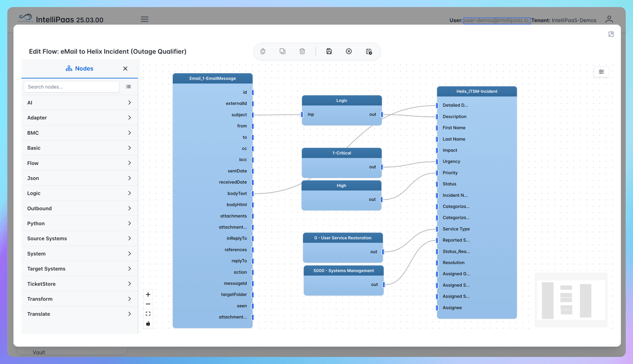Discard changes via the circled X icon
Image resolution: width=633 pixels, height=364 pixels.
click(x=349, y=51)
